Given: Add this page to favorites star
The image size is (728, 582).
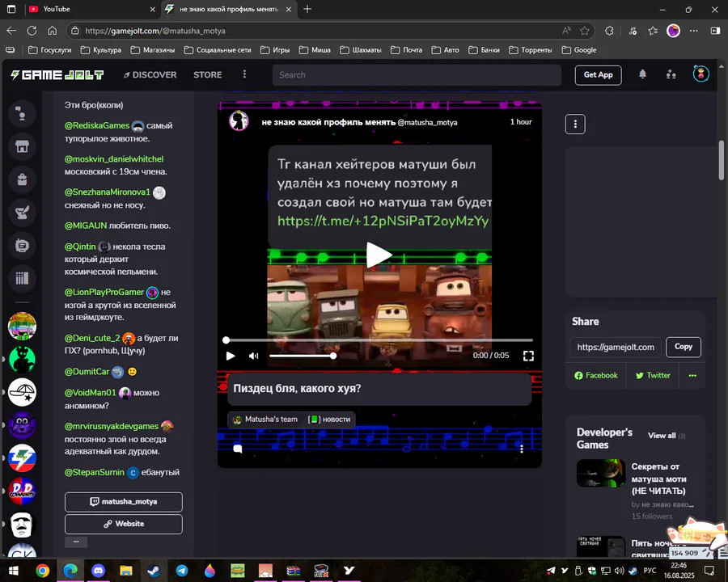Looking at the screenshot, I should pyautogui.click(x=585, y=31).
